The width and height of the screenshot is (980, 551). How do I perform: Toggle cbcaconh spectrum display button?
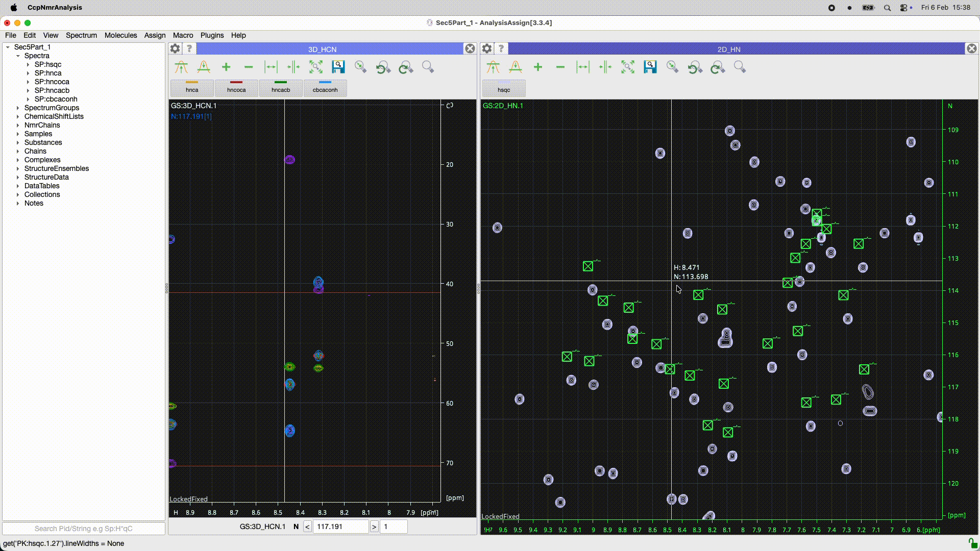(x=325, y=88)
